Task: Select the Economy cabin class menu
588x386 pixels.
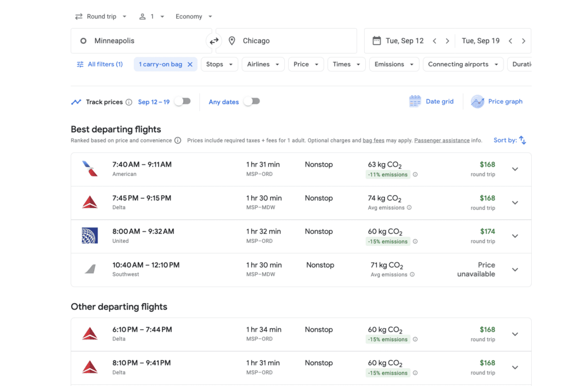Action: click(x=194, y=16)
